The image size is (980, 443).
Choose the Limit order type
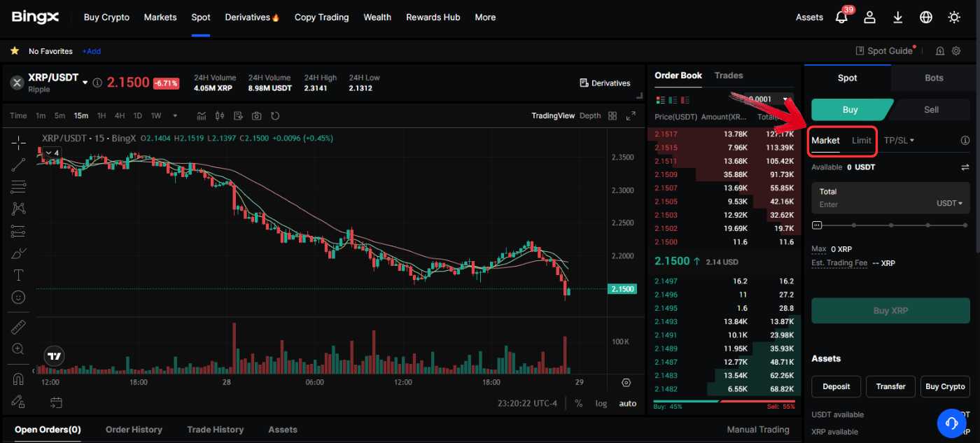coord(861,140)
